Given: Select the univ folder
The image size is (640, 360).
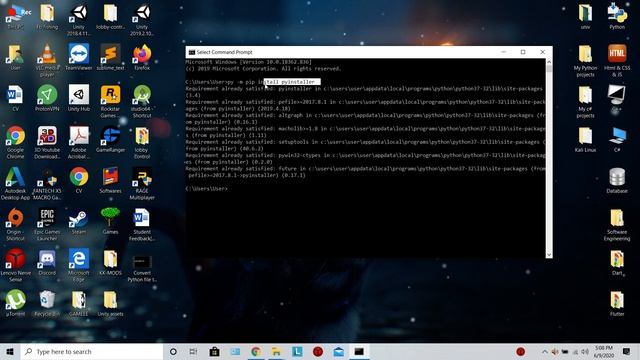Looking at the screenshot, I should click(585, 16).
